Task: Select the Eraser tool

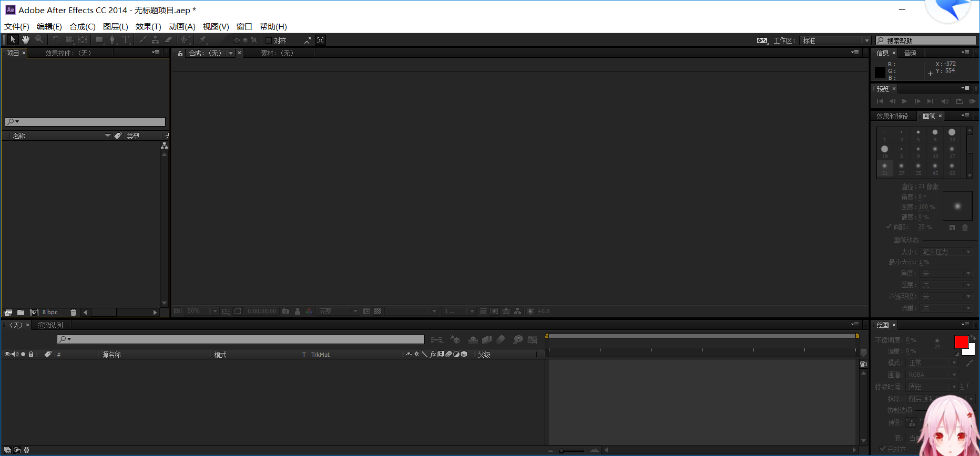Action: point(169,40)
